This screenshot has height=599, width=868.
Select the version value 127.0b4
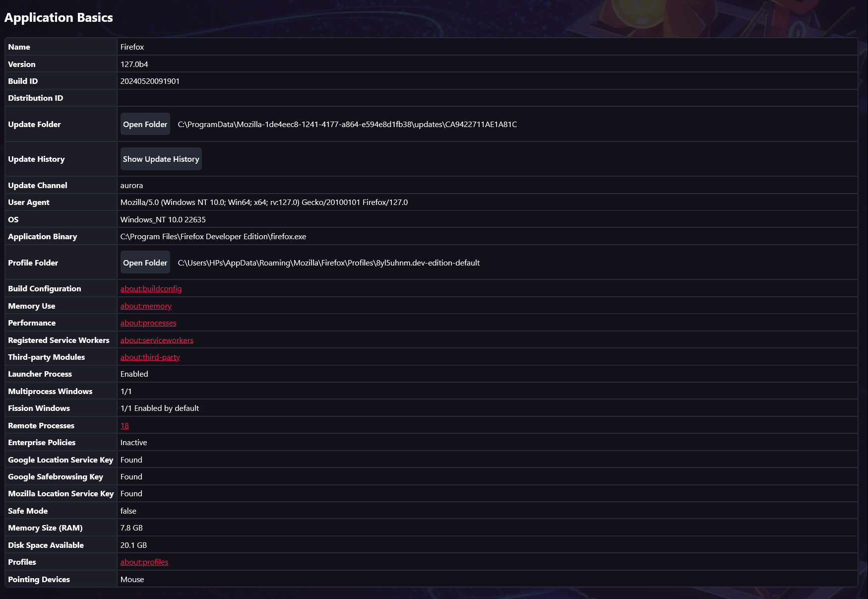point(134,65)
